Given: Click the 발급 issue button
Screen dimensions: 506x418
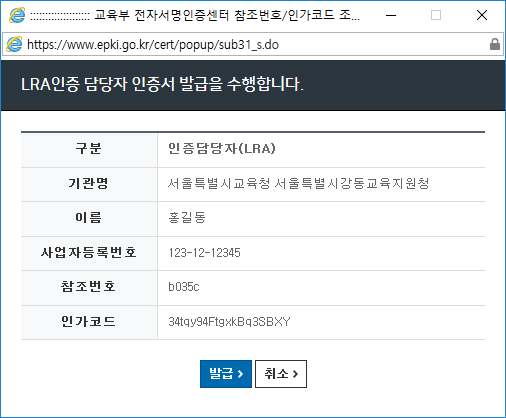Looking at the screenshot, I should [x=226, y=374].
